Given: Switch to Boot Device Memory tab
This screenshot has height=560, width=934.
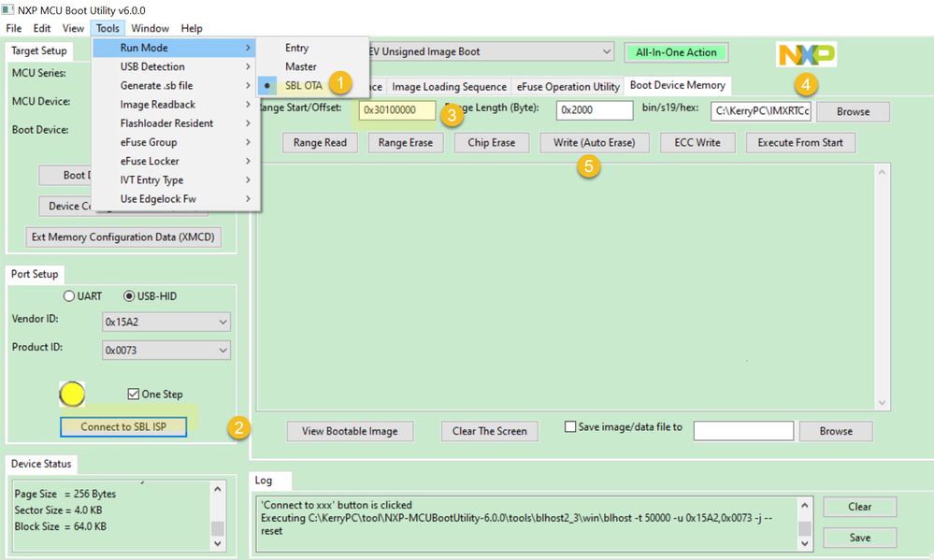Looking at the screenshot, I should [x=678, y=85].
